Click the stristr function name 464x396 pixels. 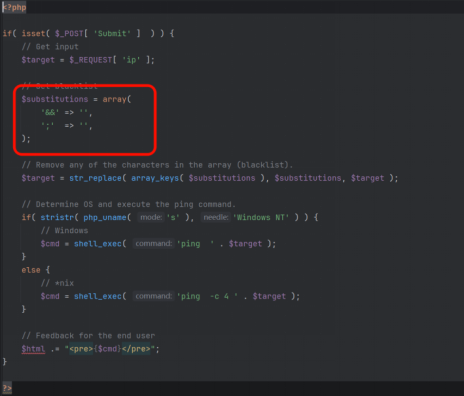pyautogui.click(x=57, y=217)
